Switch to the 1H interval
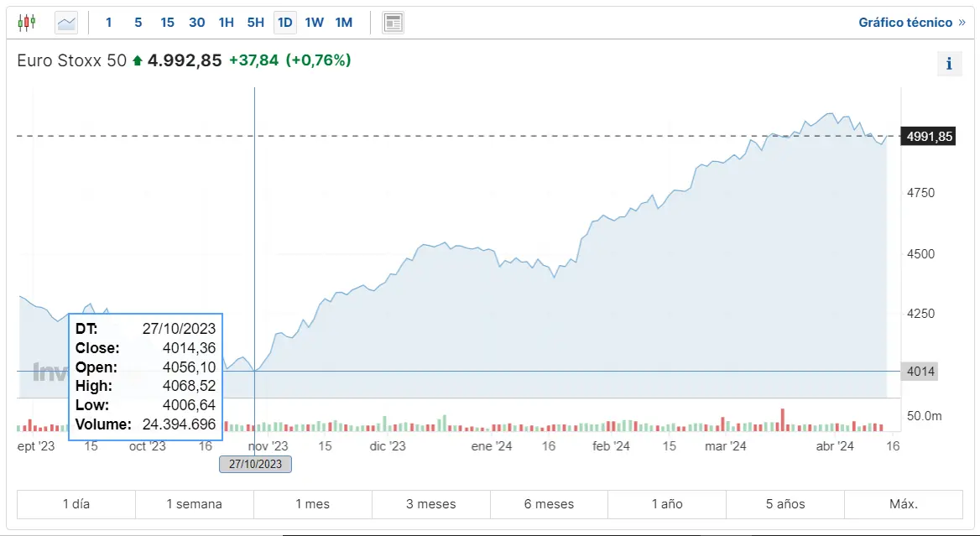This screenshot has width=980, height=536. (226, 23)
